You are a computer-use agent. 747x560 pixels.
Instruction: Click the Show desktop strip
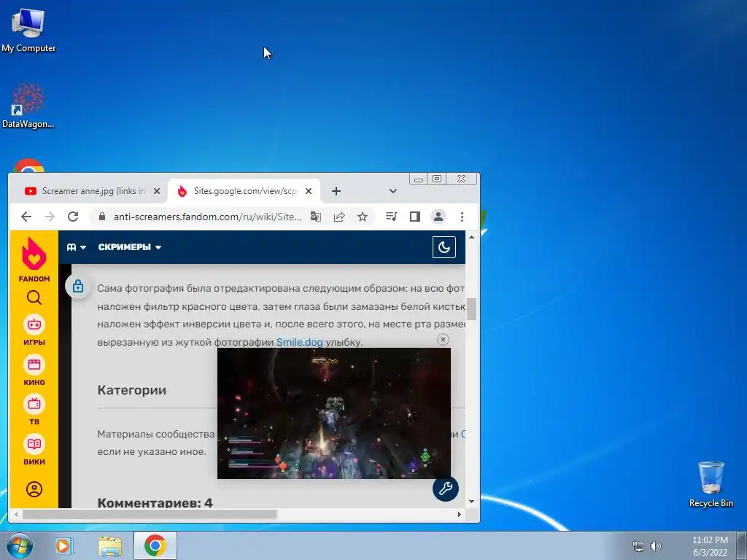click(x=742, y=545)
